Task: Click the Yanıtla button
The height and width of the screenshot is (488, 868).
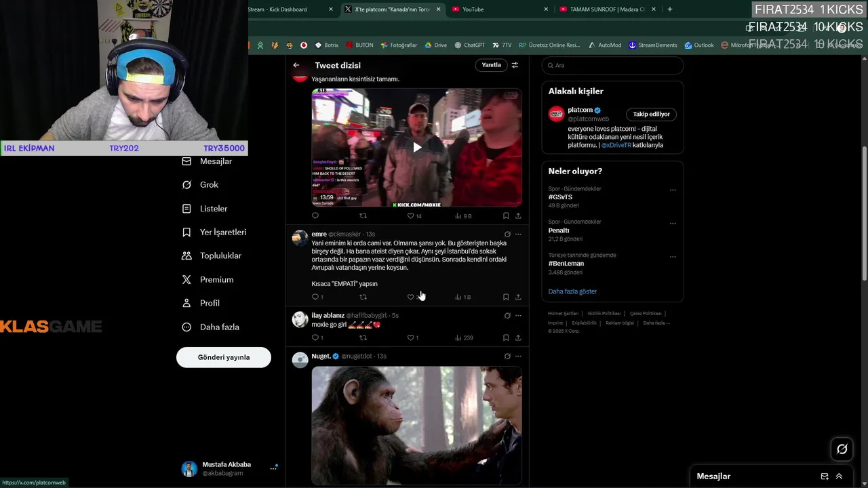Action: pos(491,65)
